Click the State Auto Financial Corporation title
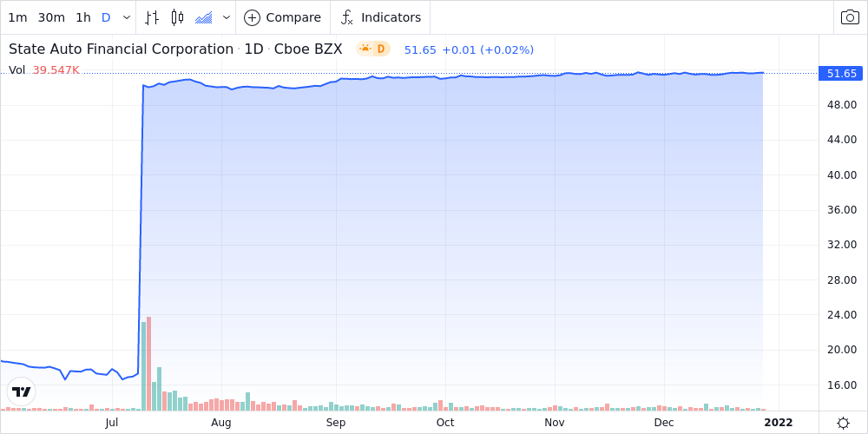This screenshot has height=434, width=868. click(x=122, y=49)
